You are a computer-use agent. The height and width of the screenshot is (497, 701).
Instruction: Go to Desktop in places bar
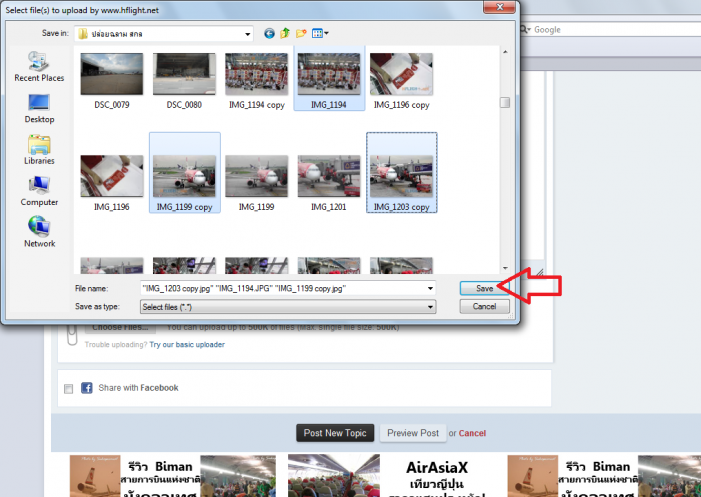click(x=39, y=107)
